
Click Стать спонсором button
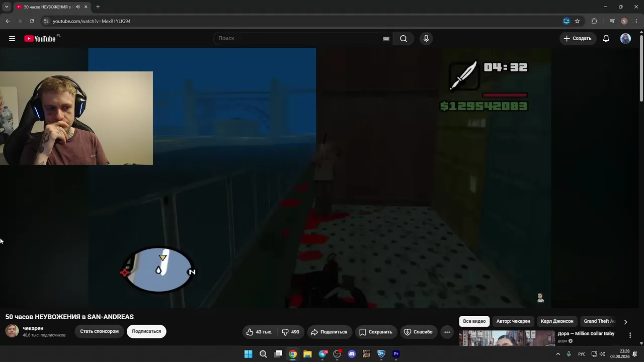(99, 331)
